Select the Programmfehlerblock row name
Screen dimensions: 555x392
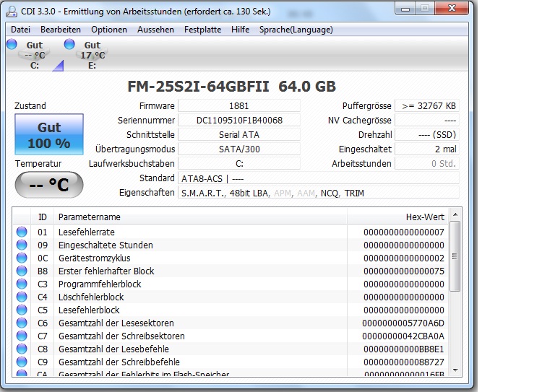tap(100, 284)
